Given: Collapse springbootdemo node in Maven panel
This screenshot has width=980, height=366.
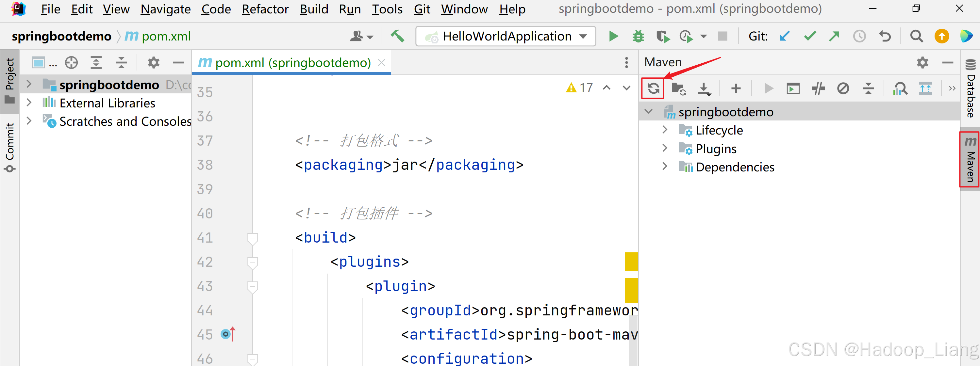Looking at the screenshot, I should pyautogui.click(x=649, y=111).
